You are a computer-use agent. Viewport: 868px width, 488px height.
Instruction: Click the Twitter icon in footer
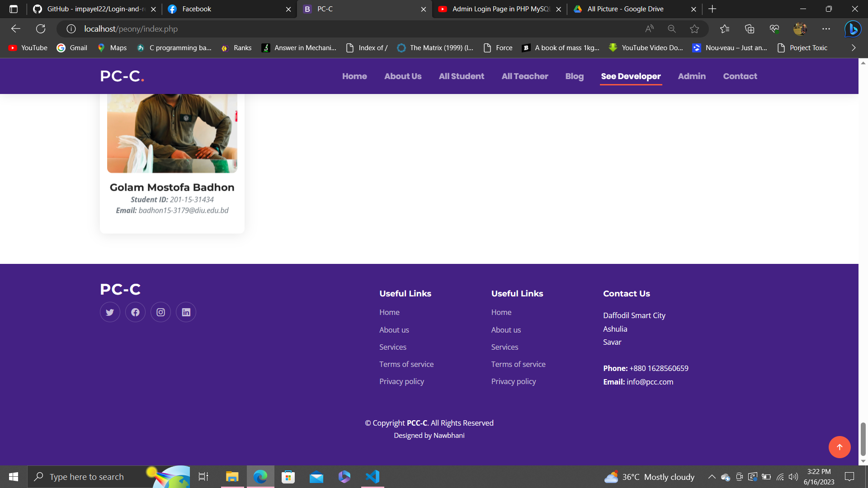tap(110, 312)
